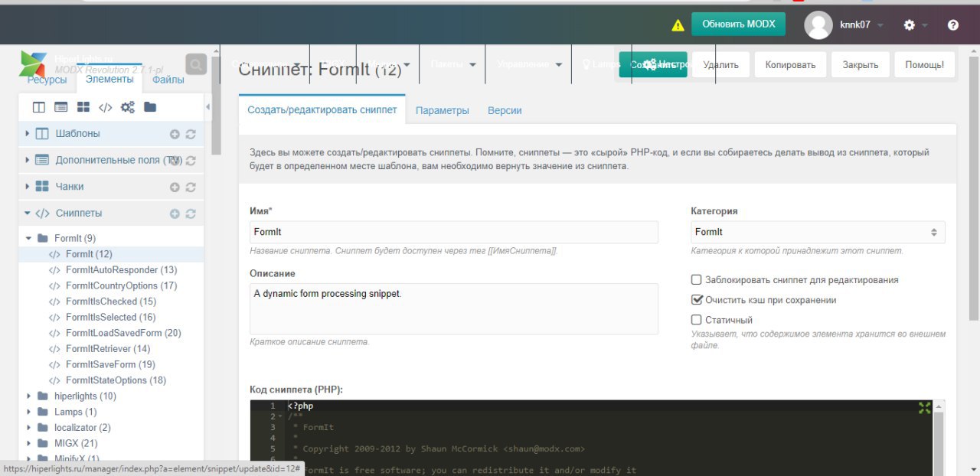Collapse the Сниппеты section
Image resolution: width=980 pixels, height=476 pixels.
[x=28, y=214]
